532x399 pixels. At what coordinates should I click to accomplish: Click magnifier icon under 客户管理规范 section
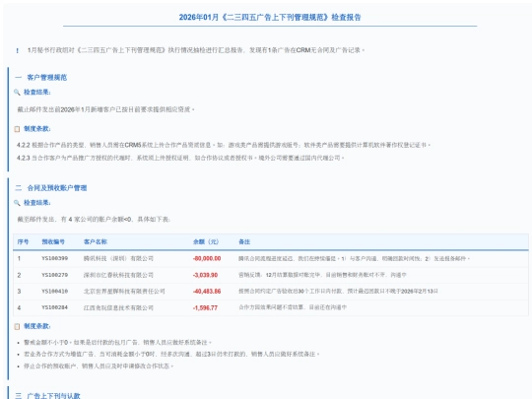click(x=17, y=92)
